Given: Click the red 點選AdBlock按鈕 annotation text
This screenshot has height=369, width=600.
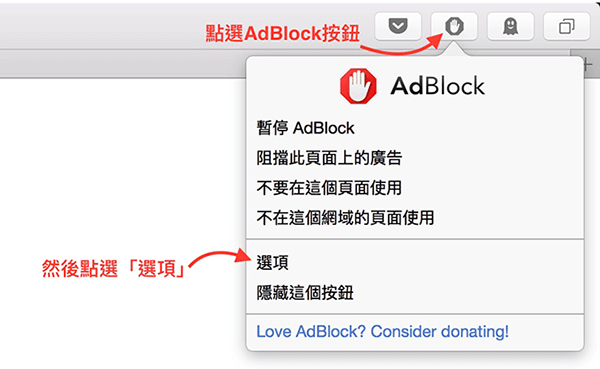Looking at the screenshot, I should click(x=282, y=33).
